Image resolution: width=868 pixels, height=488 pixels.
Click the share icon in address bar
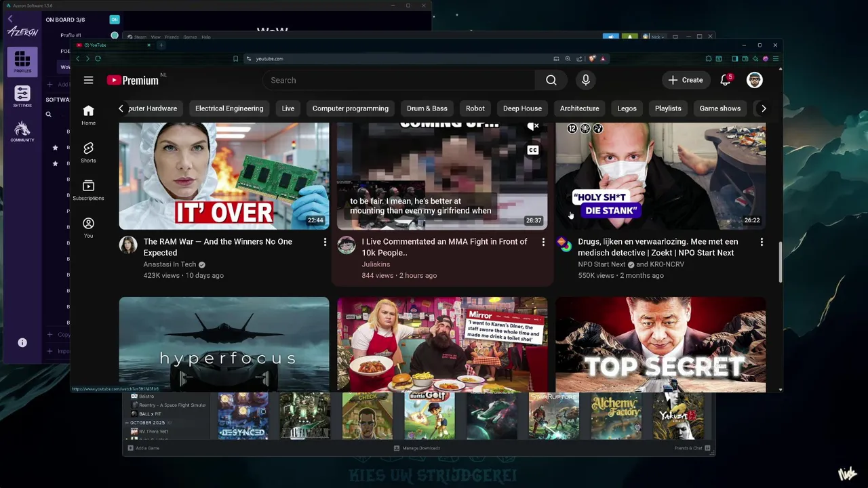pyautogui.click(x=579, y=59)
